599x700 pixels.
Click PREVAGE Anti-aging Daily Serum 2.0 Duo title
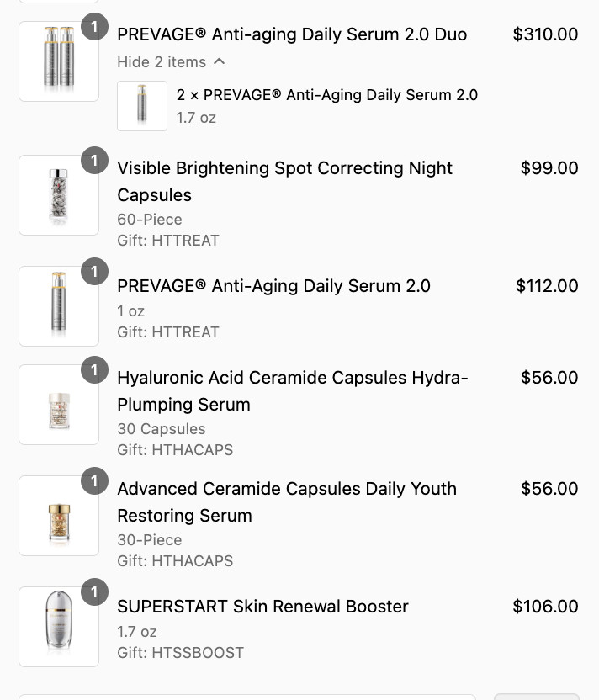(292, 34)
